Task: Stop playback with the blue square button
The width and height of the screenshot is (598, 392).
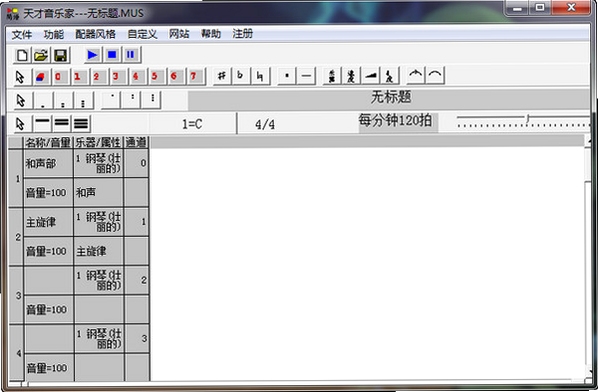Action: [112, 55]
